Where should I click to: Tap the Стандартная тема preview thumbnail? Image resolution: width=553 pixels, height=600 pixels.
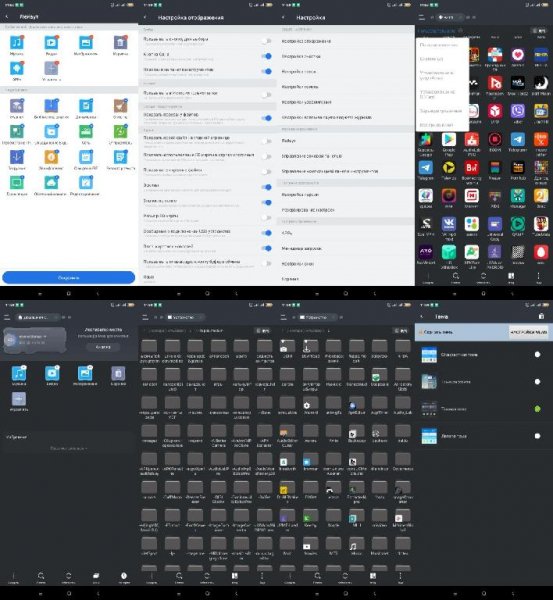click(x=429, y=355)
